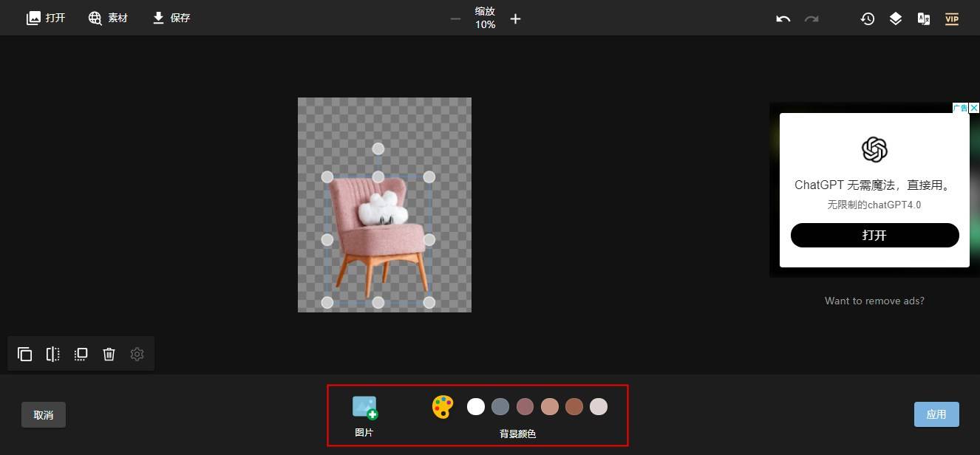
Task: Delete the selected chair image
Action: tap(109, 354)
